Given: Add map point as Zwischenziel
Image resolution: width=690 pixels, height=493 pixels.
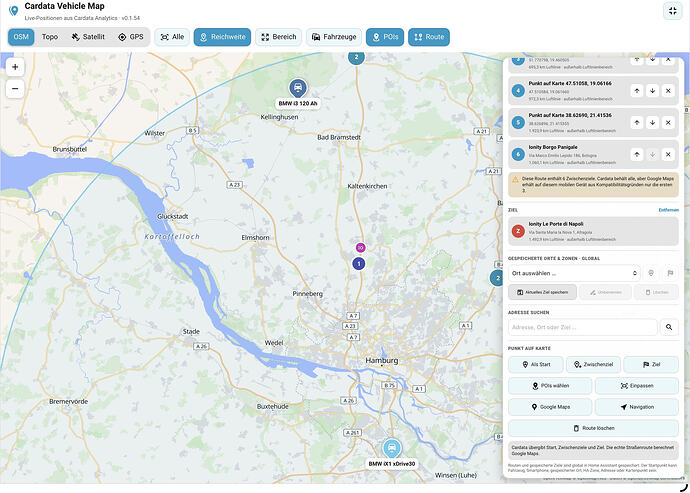Looking at the screenshot, I should pyautogui.click(x=593, y=364).
